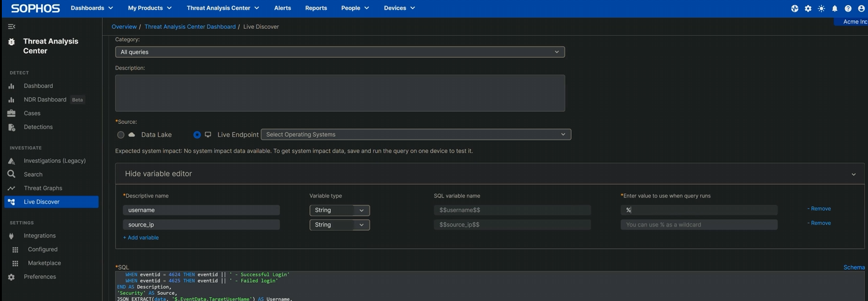Click the Cases briefcase icon
The width and height of the screenshot is (868, 301).
[x=11, y=113]
